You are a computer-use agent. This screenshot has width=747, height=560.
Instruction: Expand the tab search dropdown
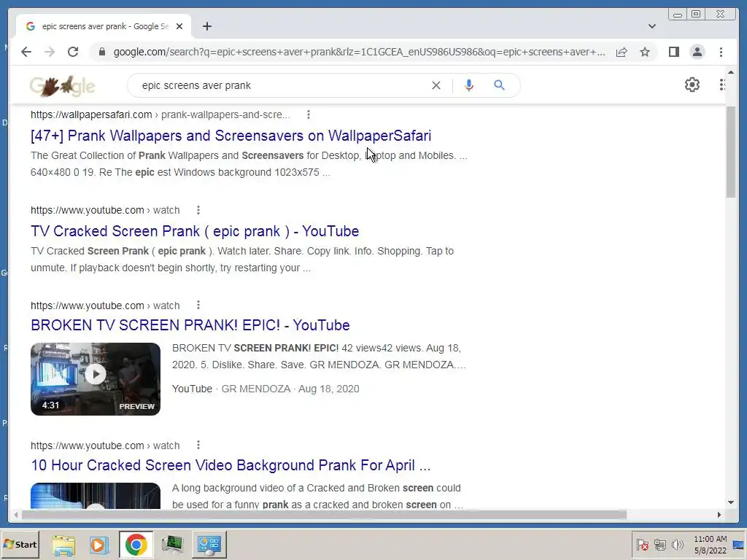click(651, 26)
